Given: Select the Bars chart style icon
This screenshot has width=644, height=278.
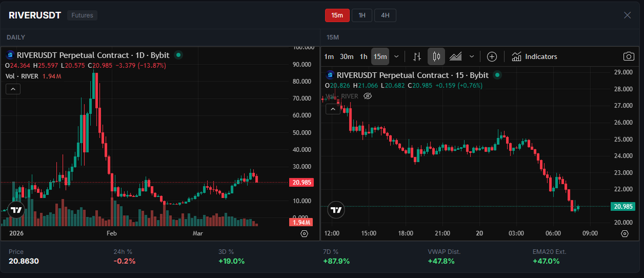Looking at the screenshot, I should [x=417, y=56].
